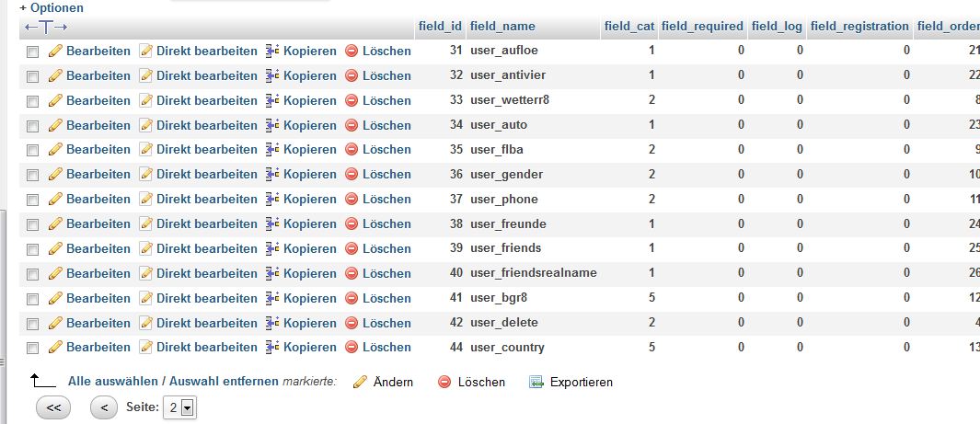
Task: Tick checkbox of user_country row
Action: 33,348
